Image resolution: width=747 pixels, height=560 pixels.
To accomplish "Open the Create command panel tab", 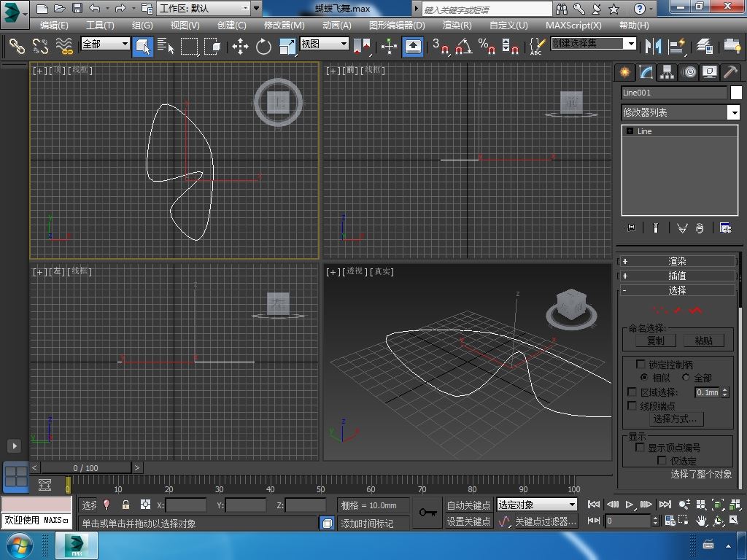I will coord(624,72).
